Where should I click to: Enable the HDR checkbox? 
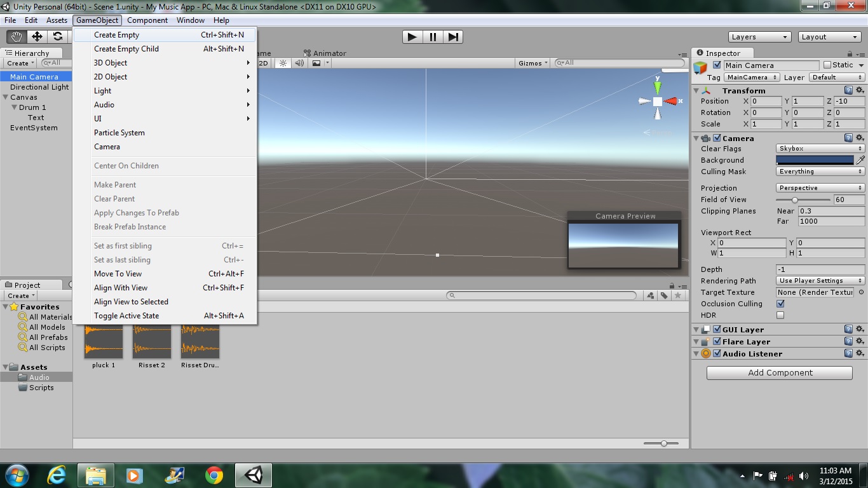tap(780, 315)
